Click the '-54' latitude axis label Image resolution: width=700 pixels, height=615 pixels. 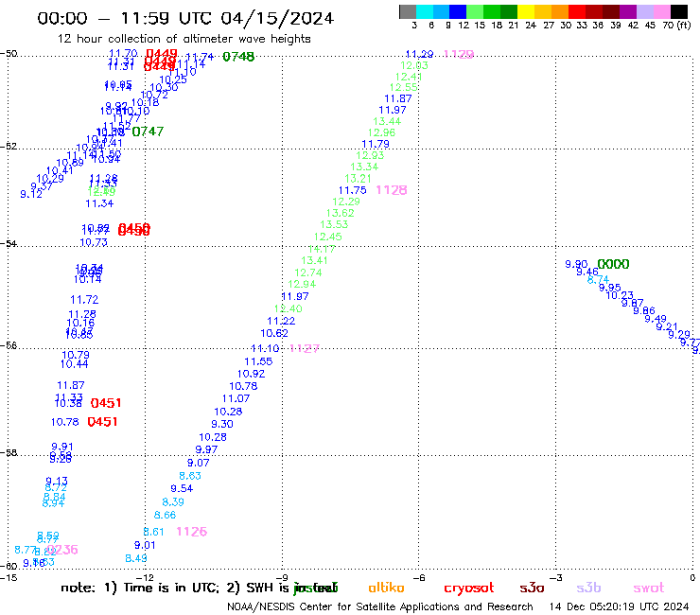pyautogui.click(x=9, y=244)
